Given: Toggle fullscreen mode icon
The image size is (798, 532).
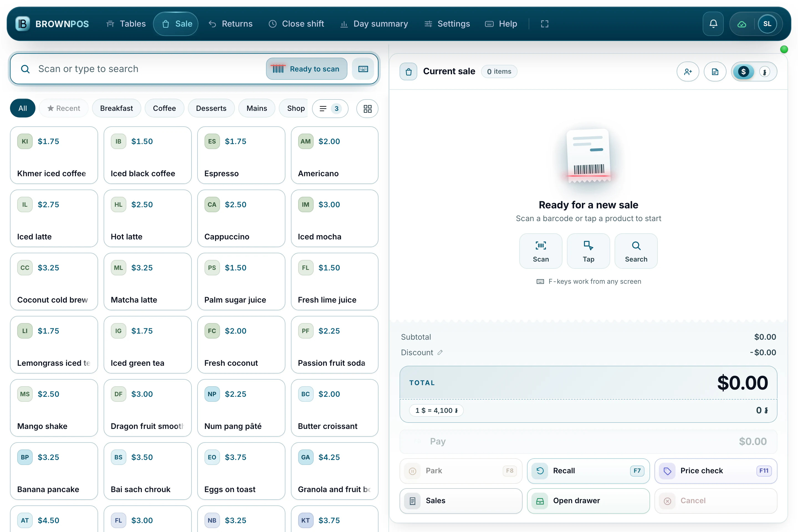Looking at the screenshot, I should (544, 24).
